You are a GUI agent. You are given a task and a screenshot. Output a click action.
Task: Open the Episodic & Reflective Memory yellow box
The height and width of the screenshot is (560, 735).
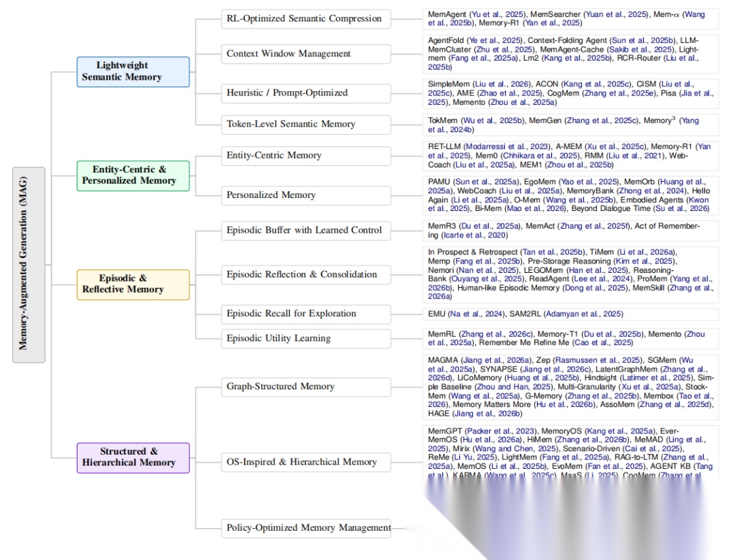click(x=133, y=284)
